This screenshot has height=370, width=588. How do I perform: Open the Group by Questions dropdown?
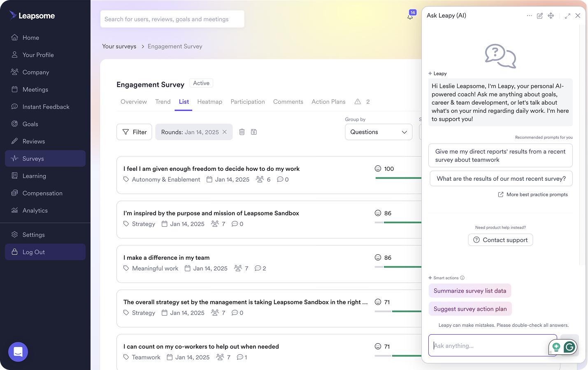pos(378,132)
